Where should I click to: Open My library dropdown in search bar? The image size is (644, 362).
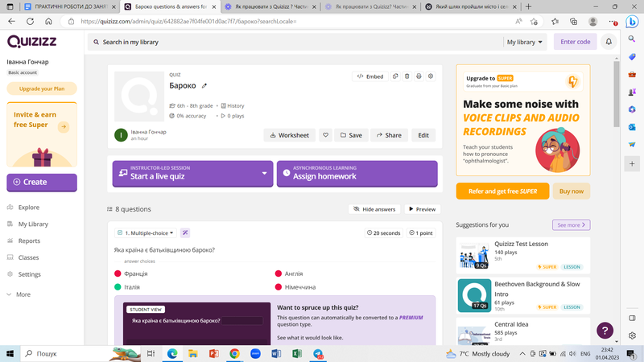click(525, 42)
